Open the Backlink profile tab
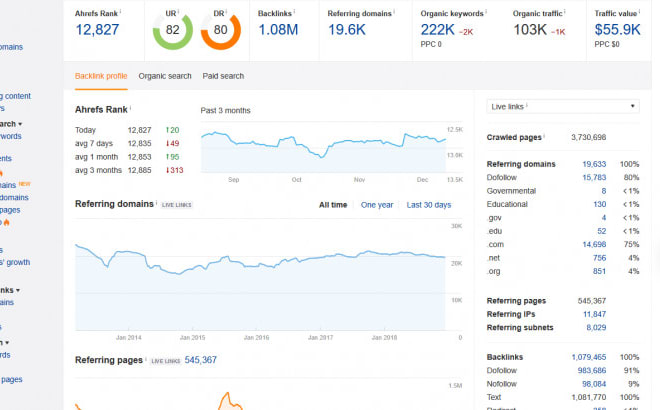 (101, 76)
